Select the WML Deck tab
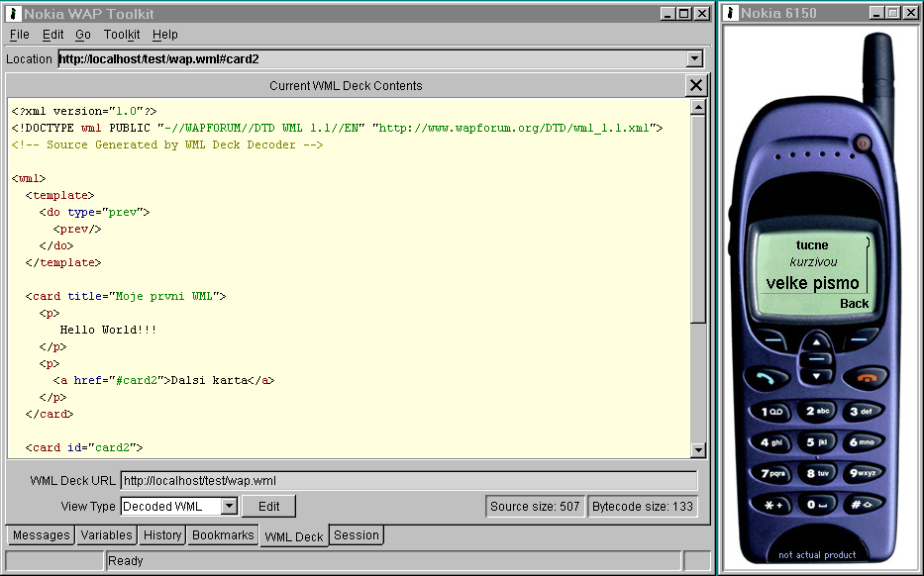The height and width of the screenshot is (576, 924). (x=294, y=536)
